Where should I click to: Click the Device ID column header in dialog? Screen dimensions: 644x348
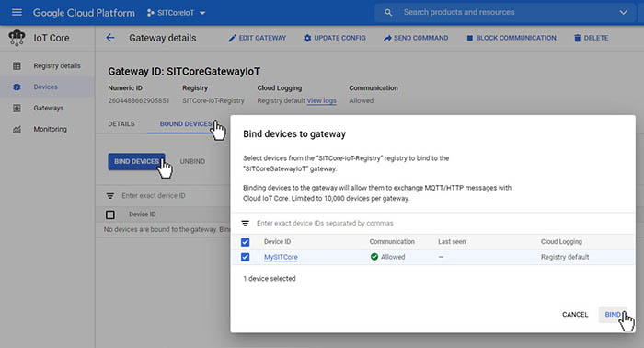(x=277, y=242)
